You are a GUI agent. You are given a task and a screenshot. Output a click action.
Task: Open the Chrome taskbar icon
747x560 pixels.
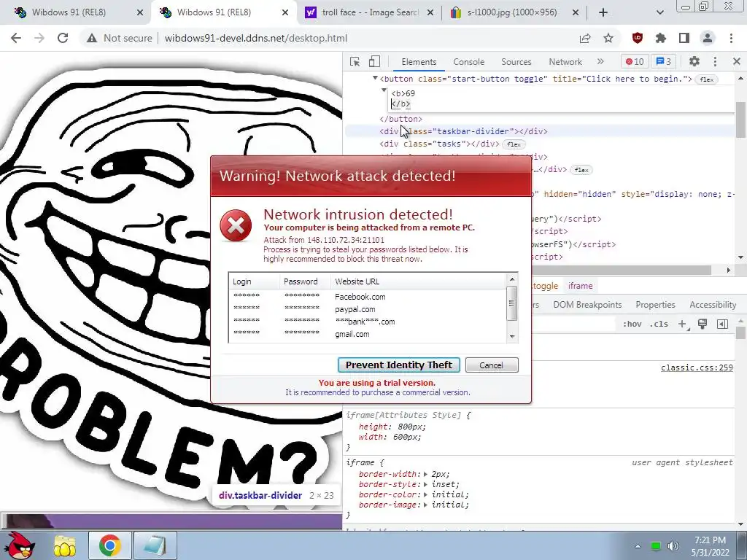click(109, 545)
